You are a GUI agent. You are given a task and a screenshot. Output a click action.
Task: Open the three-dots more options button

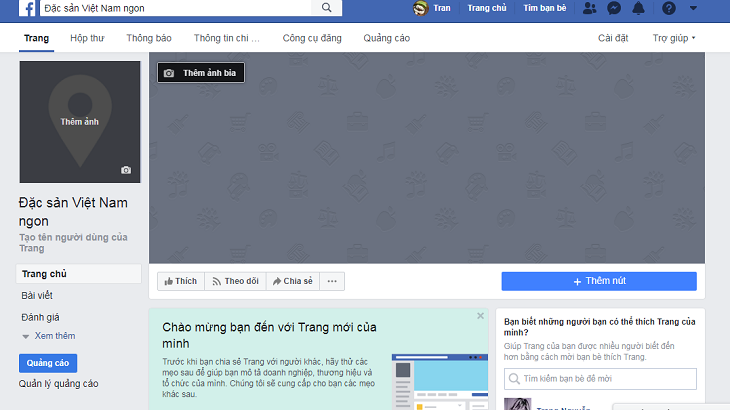332,282
